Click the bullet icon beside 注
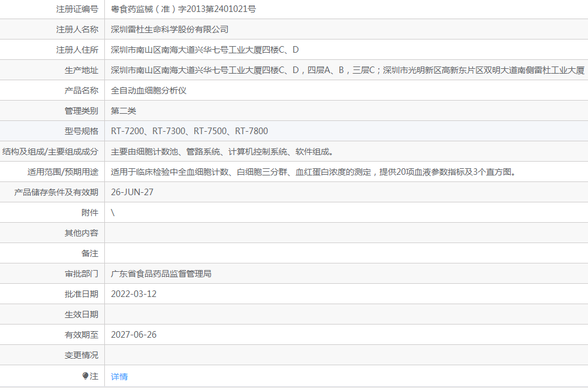 (86, 376)
